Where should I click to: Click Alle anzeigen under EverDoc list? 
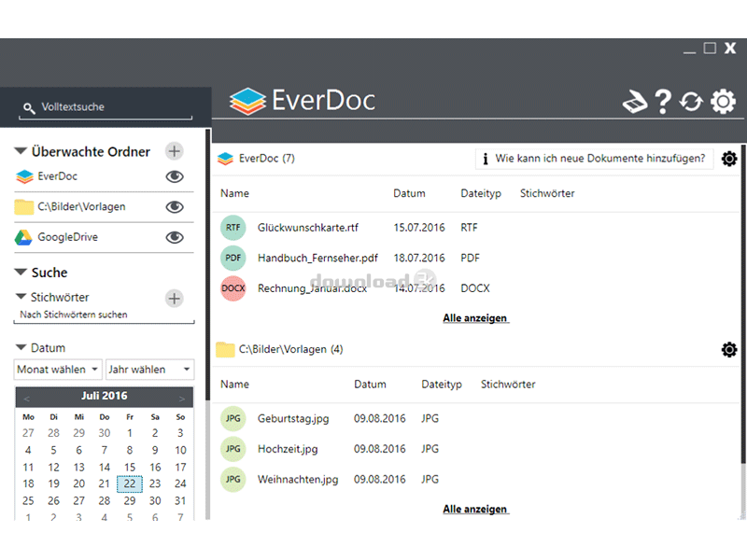point(475,318)
